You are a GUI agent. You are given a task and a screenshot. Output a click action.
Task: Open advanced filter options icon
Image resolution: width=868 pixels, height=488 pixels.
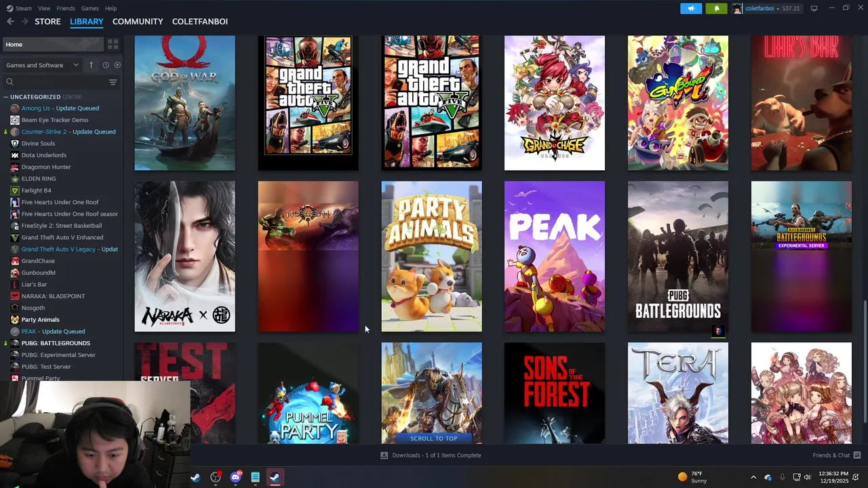point(113,82)
